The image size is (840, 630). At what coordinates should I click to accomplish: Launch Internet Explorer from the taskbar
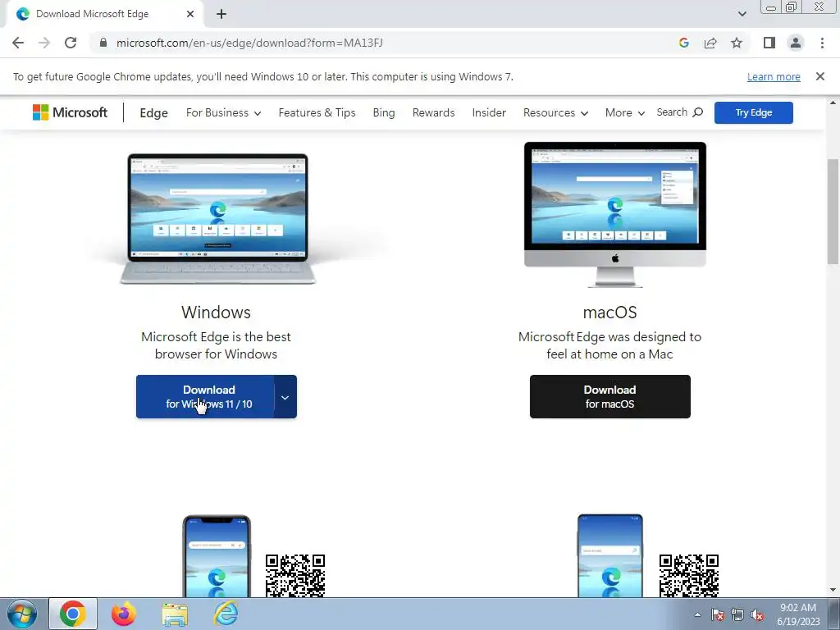coord(226,614)
